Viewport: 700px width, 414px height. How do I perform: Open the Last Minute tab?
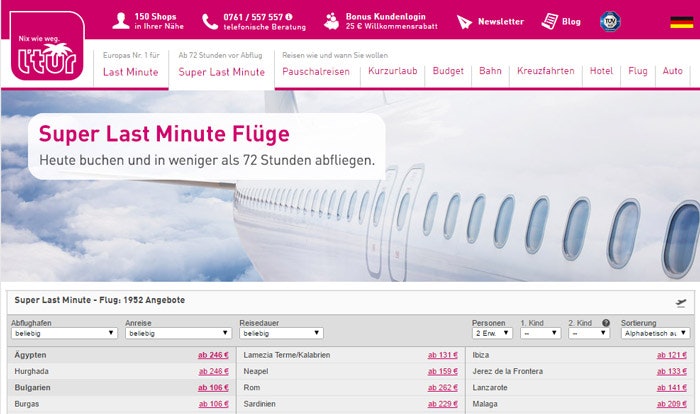(130, 72)
